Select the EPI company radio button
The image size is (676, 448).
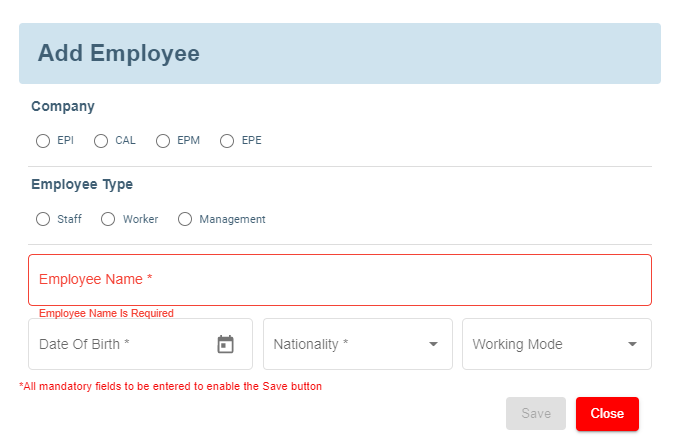(x=43, y=141)
